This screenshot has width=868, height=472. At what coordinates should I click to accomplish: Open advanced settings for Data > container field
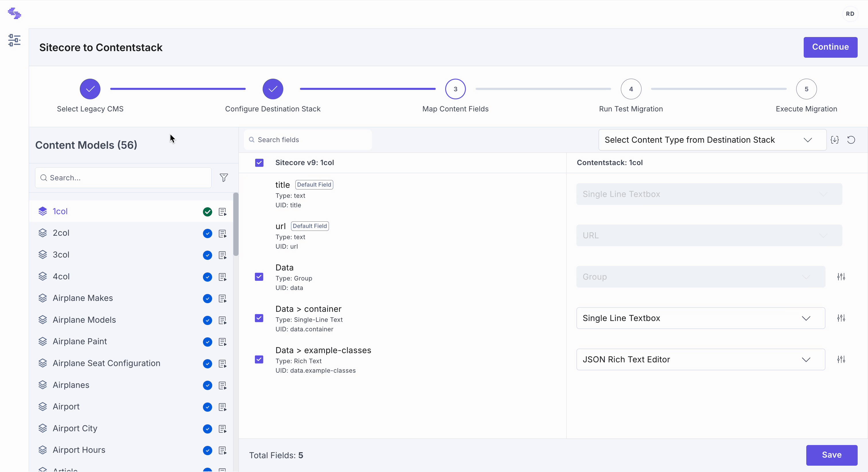pyautogui.click(x=841, y=318)
